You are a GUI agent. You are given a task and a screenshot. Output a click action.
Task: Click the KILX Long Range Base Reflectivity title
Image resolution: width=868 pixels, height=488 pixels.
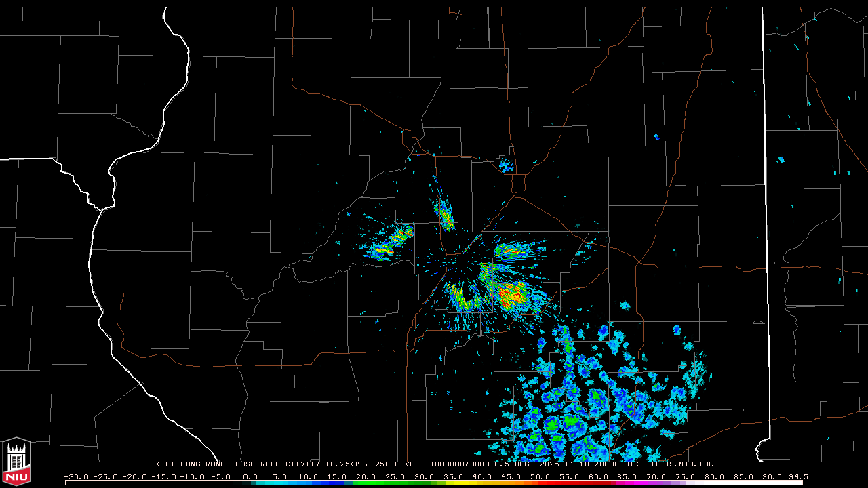pos(237,464)
